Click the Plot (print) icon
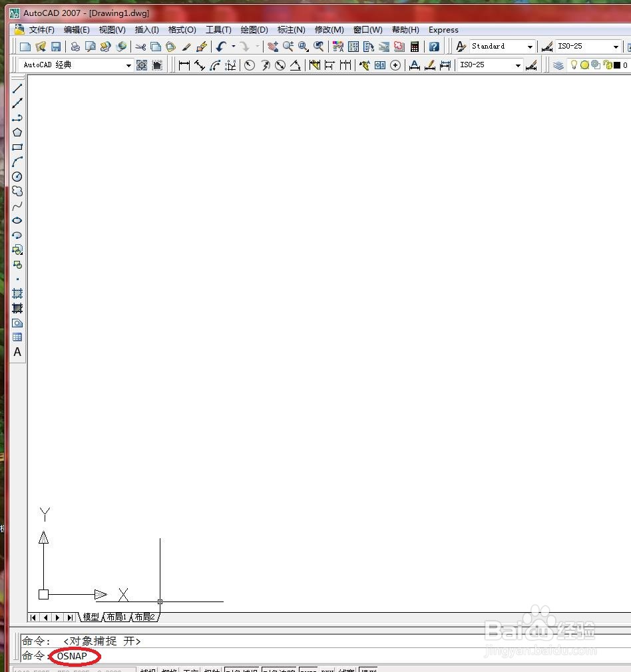 [x=75, y=47]
